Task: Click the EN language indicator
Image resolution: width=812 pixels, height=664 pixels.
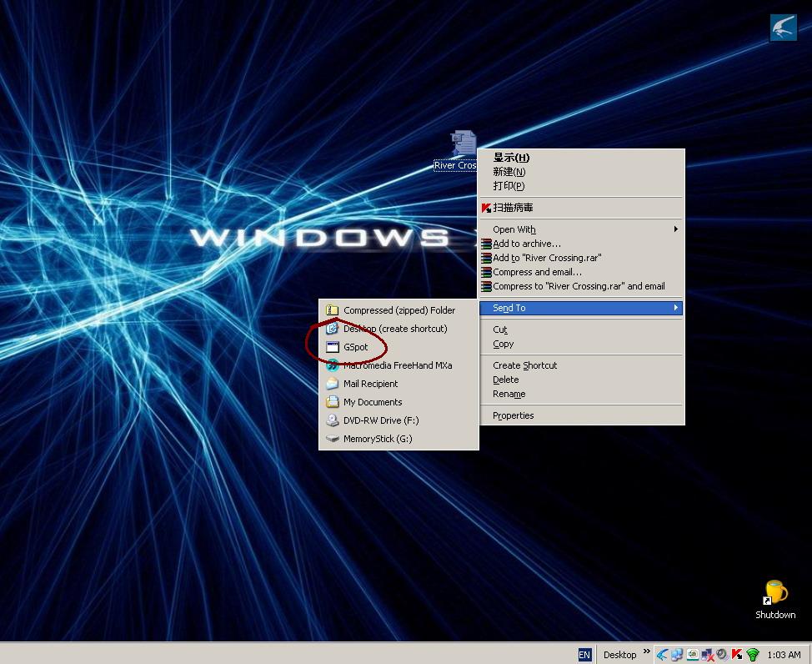Action: 584,655
